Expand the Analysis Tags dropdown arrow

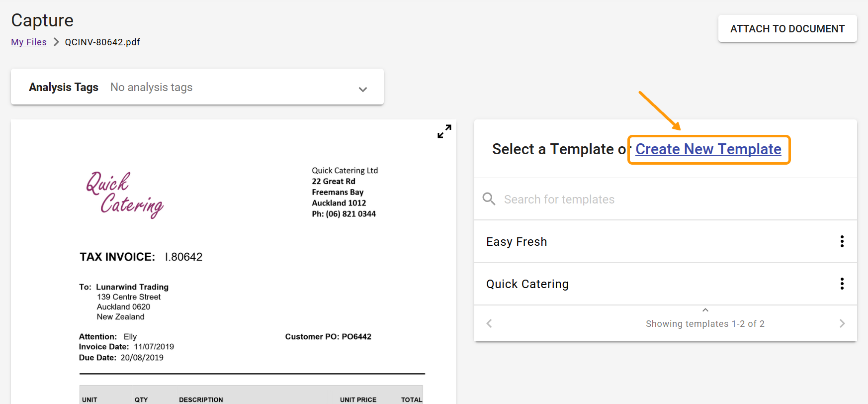tap(363, 90)
